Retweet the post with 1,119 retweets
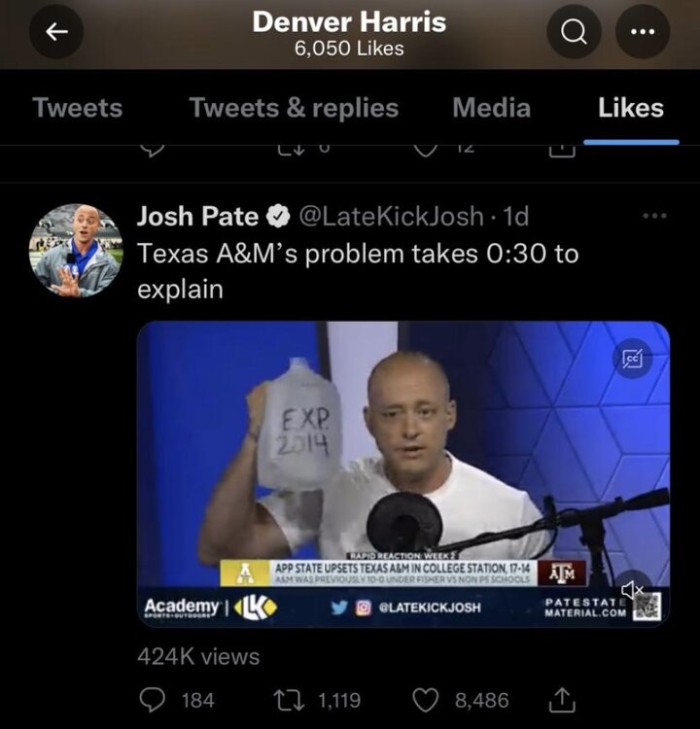 (x=283, y=700)
